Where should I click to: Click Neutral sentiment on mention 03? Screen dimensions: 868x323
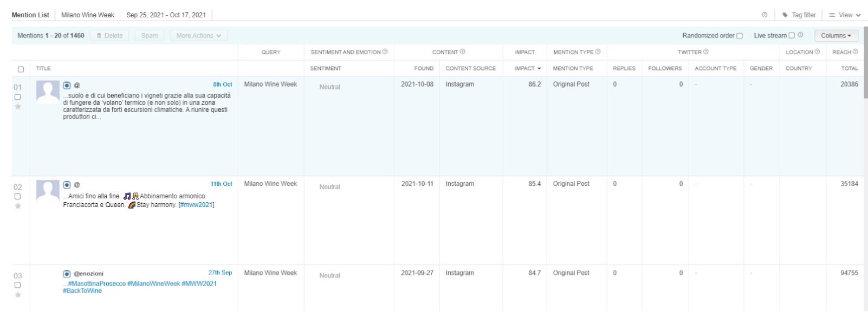point(329,275)
